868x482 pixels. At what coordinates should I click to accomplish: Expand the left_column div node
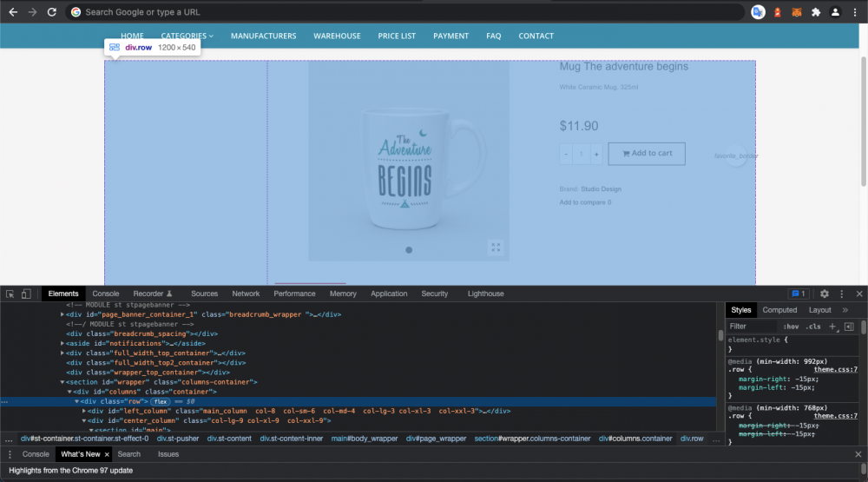click(84, 411)
